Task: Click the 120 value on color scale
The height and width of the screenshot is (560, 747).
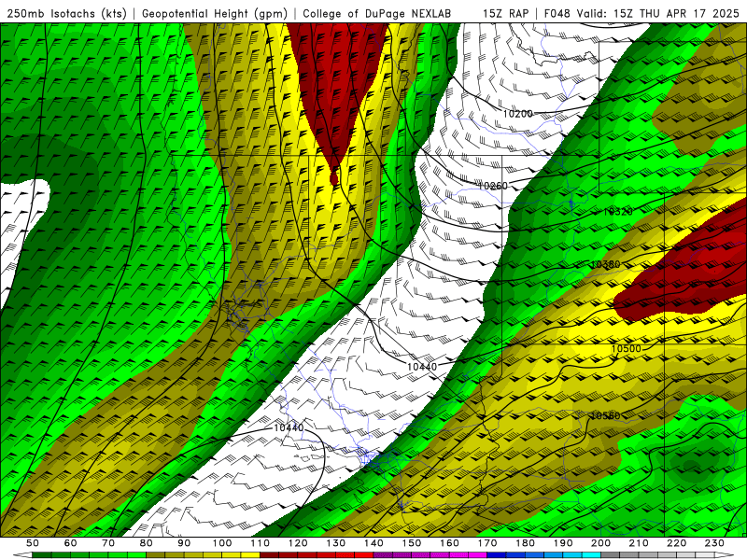Action: pyautogui.click(x=298, y=543)
